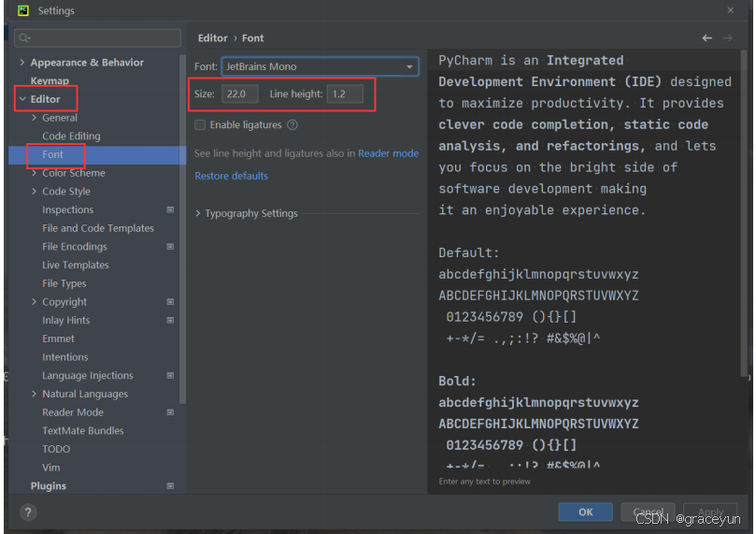Select the Reader Mode tree item
Viewport: 756px width, 534px height.
tap(73, 412)
